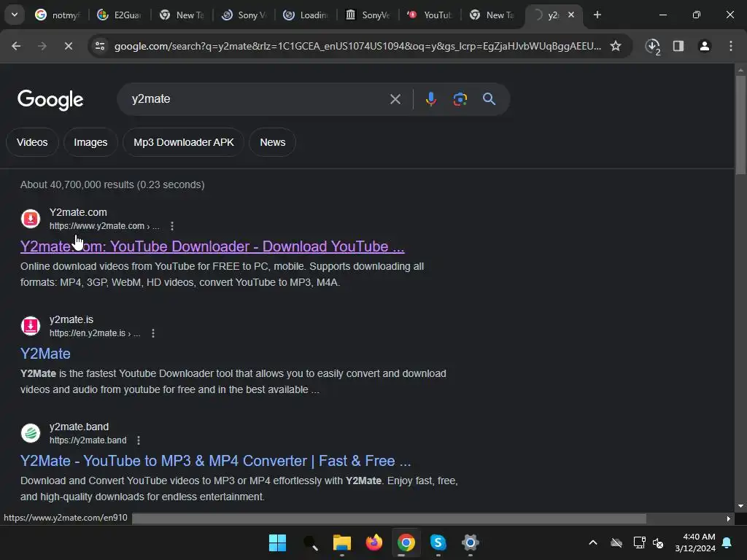This screenshot has width=747, height=560.
Task: Click the vertical scrollbar thumb
Action: click(740, 125)
